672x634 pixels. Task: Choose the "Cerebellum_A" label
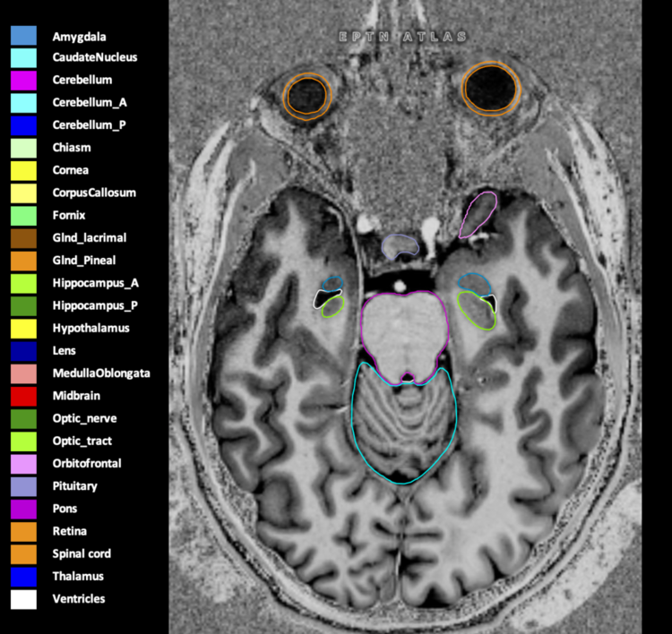(90, 103)
